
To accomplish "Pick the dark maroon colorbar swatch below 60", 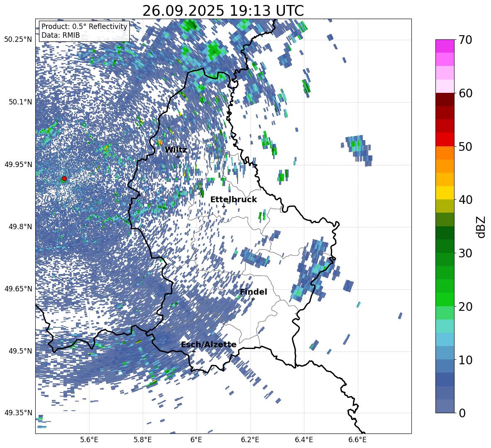I will pos(445,100).
